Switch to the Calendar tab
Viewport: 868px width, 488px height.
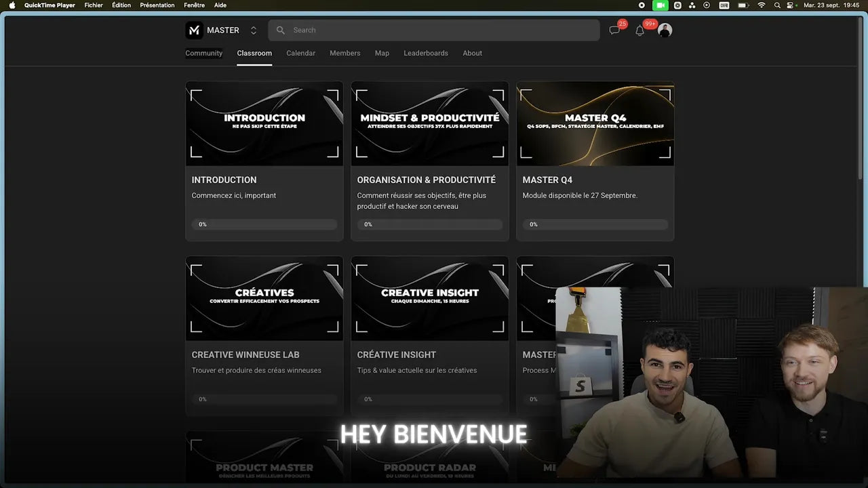(x=300, y=53)
